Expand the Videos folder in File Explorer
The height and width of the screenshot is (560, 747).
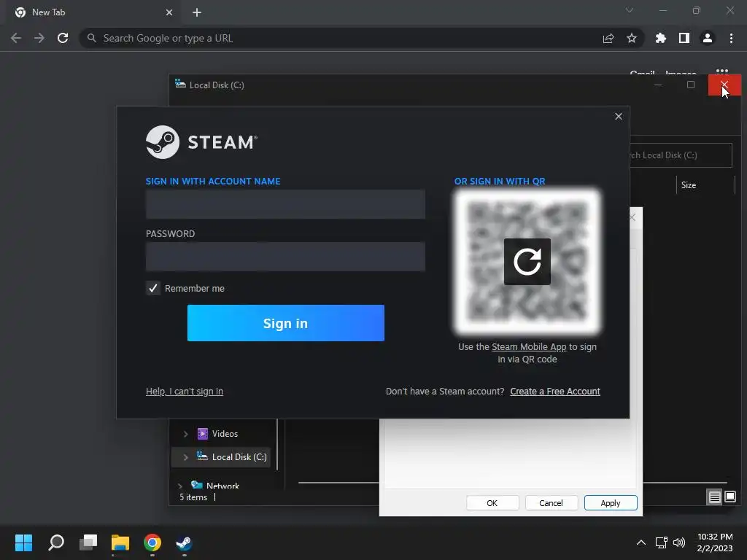click(x=185, y=434)
